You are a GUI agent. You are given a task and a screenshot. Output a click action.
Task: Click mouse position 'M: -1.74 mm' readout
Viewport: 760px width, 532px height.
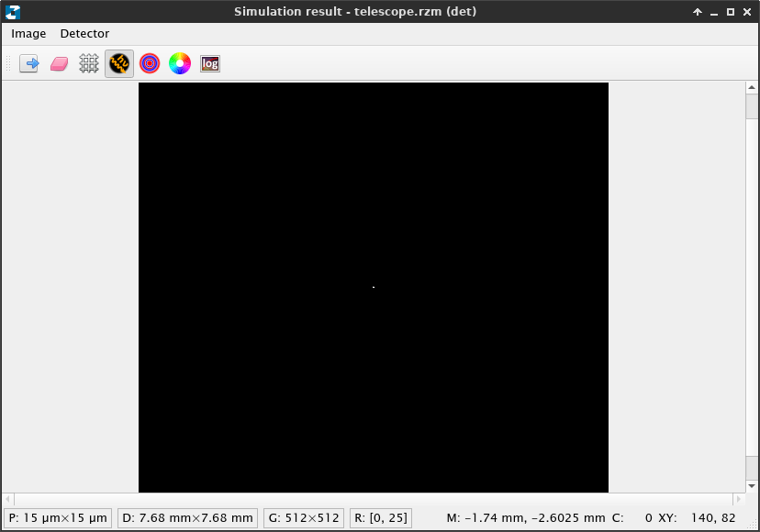[525, 518]
